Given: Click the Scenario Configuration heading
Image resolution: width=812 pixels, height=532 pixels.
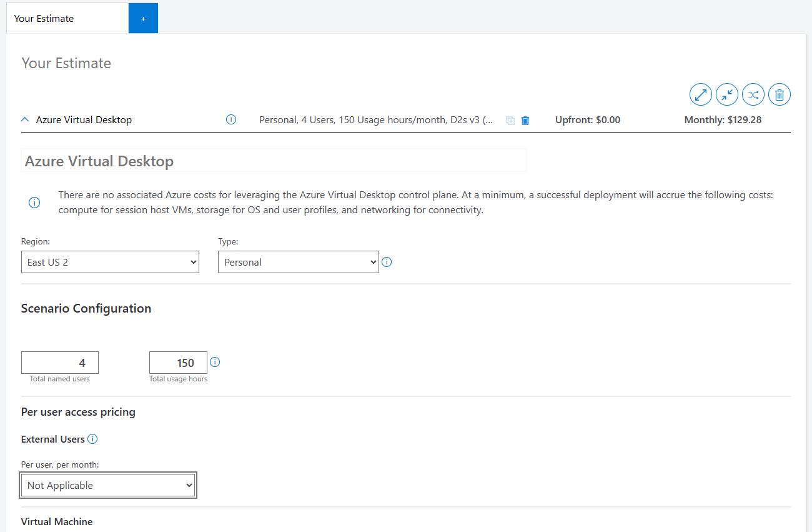Looking at the screenshot, I should pyautogui.click(x=86, y=308).
